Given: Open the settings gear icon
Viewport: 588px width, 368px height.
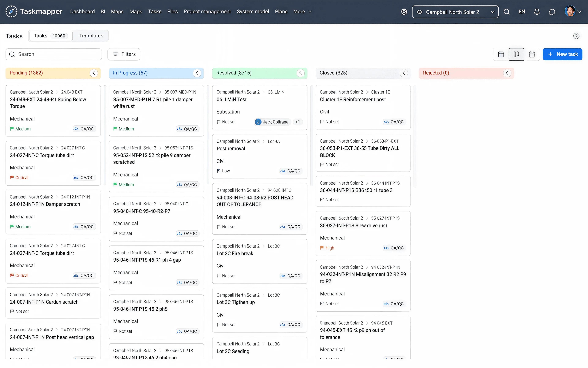Looking at the screenshot, I should click(x=404, y=12).
